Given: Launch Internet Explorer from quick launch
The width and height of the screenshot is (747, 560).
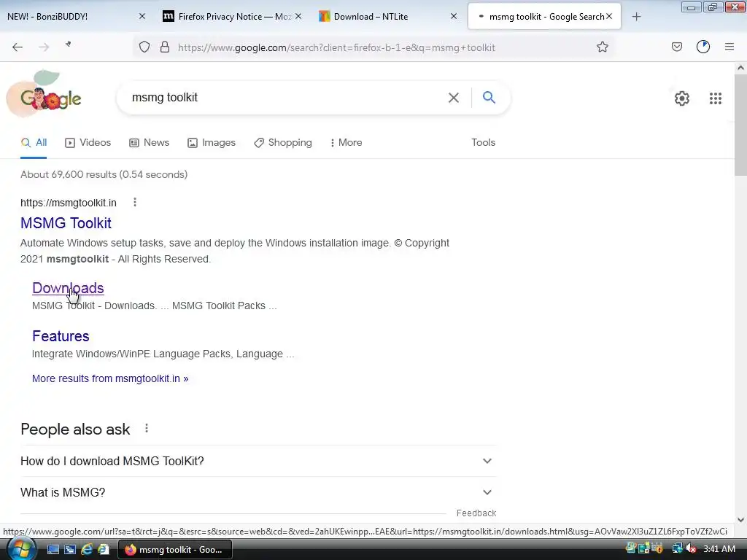Looking at the screenshot, I should pyautogui.click(x=87, y=550).
